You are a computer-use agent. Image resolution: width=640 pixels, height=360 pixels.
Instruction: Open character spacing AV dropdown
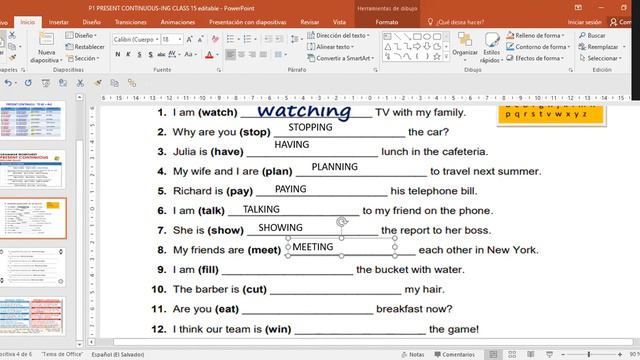click(x=173, y=54)
